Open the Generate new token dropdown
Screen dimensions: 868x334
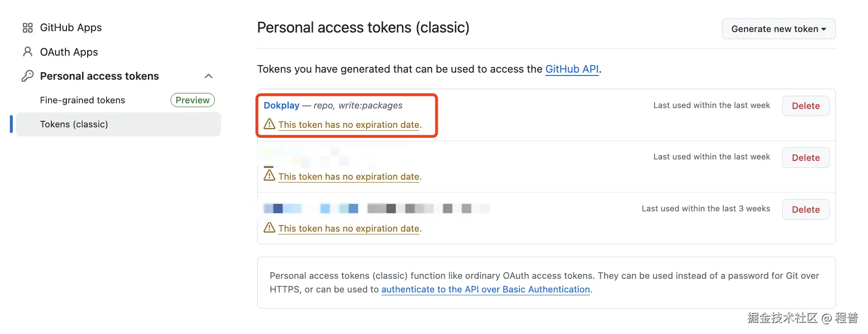click(778, 29)
